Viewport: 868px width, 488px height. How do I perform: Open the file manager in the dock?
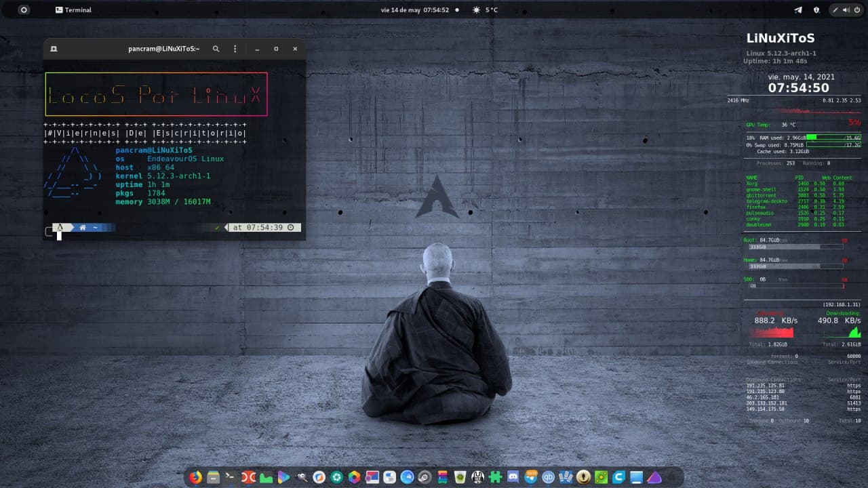[x=213, y=477]
